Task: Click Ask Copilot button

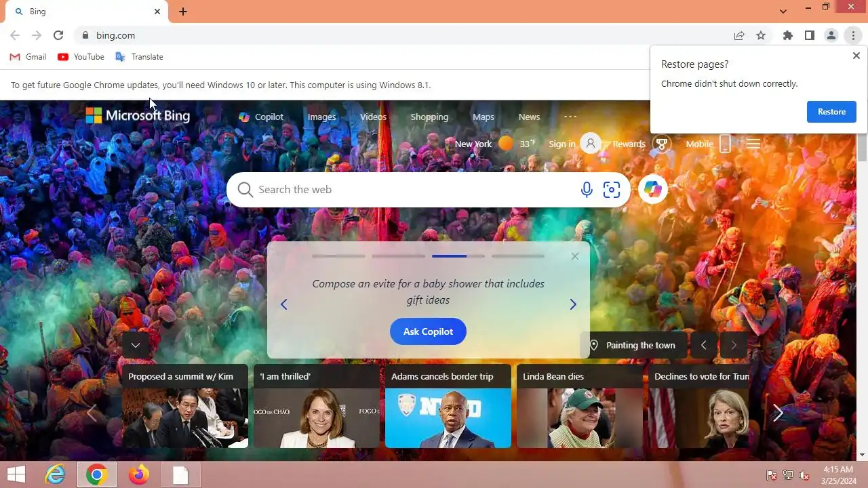Action: [428, 331]
